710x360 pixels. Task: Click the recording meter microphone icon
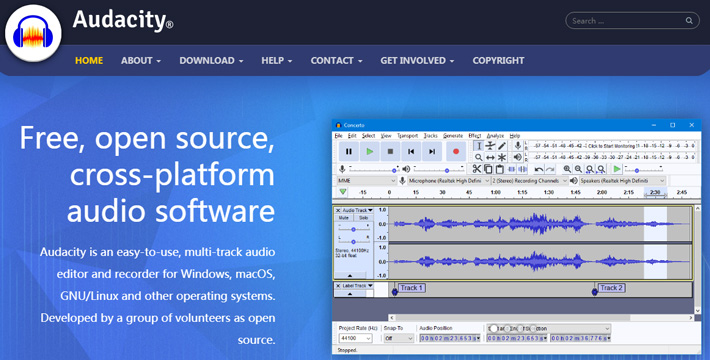(x=518, y=146)
